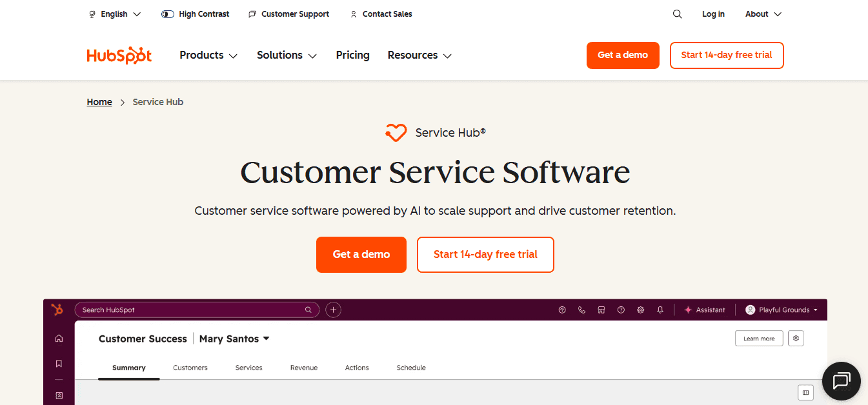Image resolution: width=868 pixels, height=405 pixels.
Task: Click inside the Search HubSpot field
Action: click(194, 310)
